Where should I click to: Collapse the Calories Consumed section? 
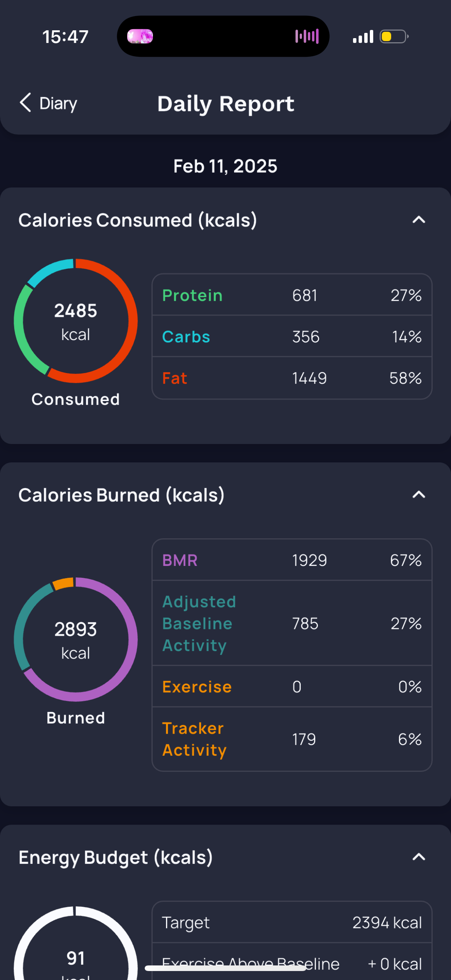coord(418,220)
